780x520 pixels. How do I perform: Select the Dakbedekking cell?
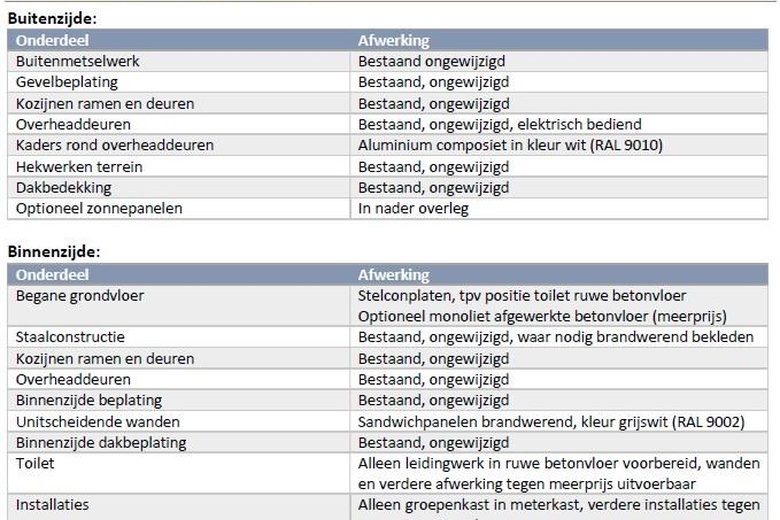63,187
